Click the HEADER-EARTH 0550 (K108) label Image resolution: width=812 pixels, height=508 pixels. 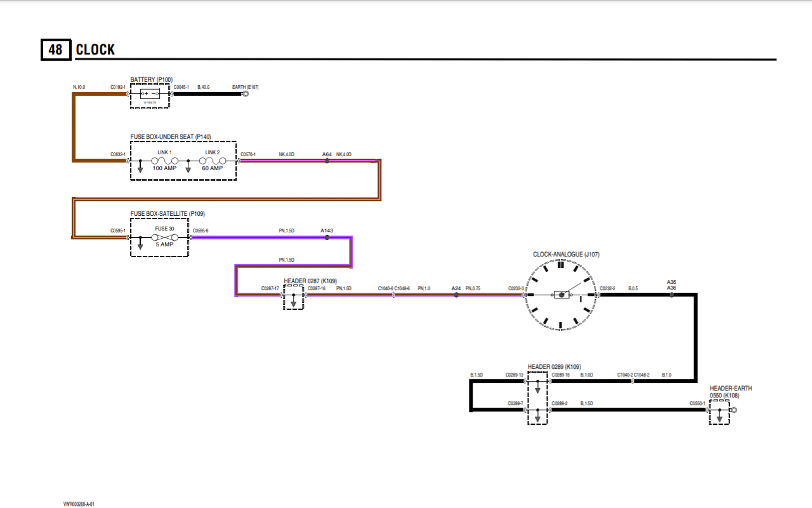(x=731, y=392)
